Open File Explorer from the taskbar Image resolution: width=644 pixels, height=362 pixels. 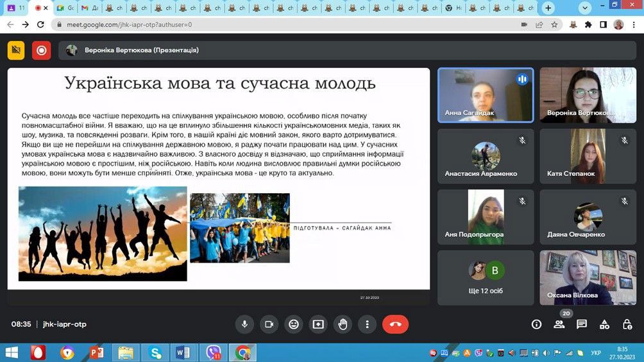126,352
